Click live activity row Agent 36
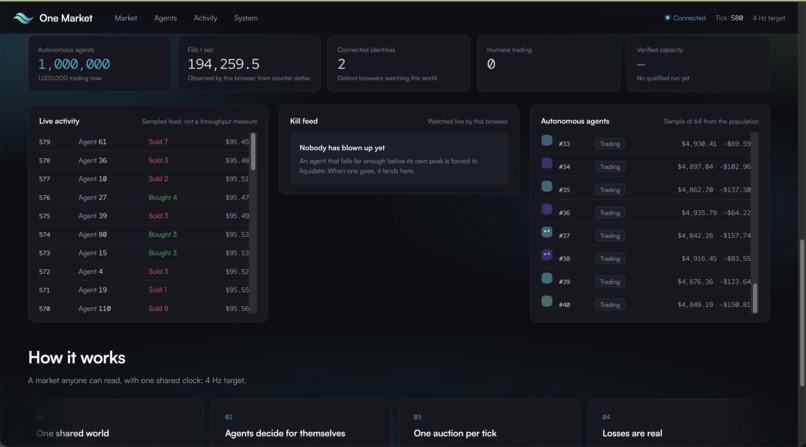The height and width of the screenshot is (447, 806). [x=144, y=160]
